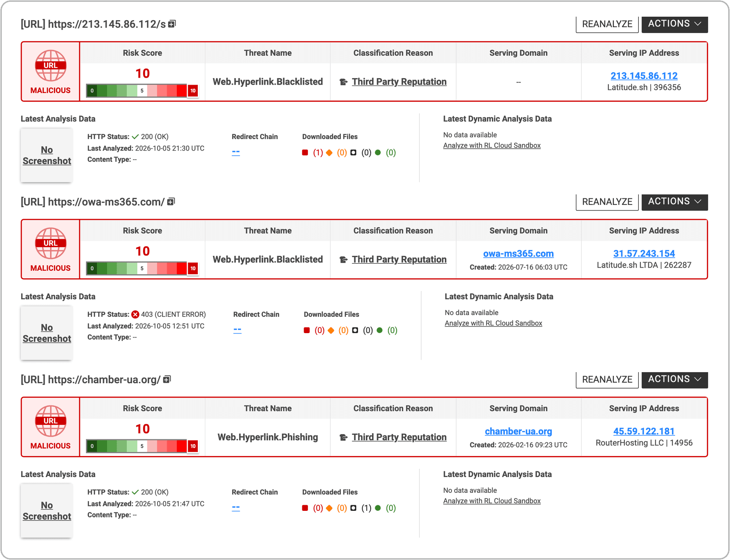Viewport: 730px width, 560px height.
Task: Analyze owa-ms365.com with RL Cloud Sandbox
Action: (494, 323)
